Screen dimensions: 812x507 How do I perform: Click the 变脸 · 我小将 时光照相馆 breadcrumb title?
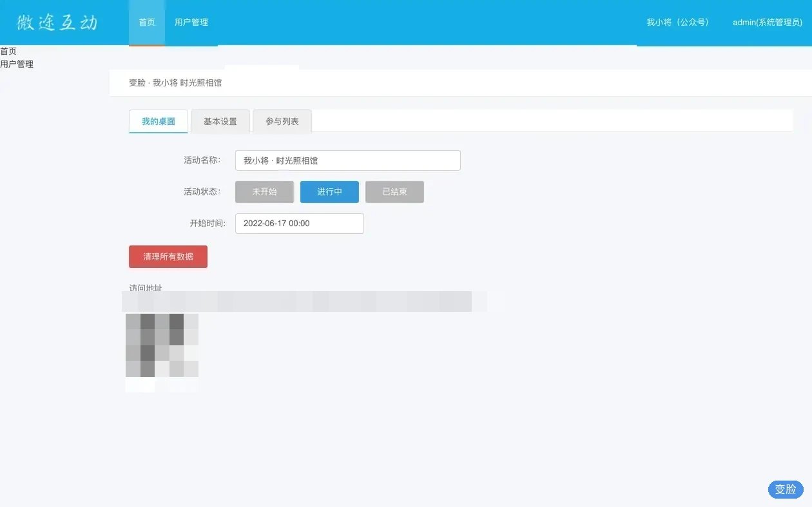175,83
